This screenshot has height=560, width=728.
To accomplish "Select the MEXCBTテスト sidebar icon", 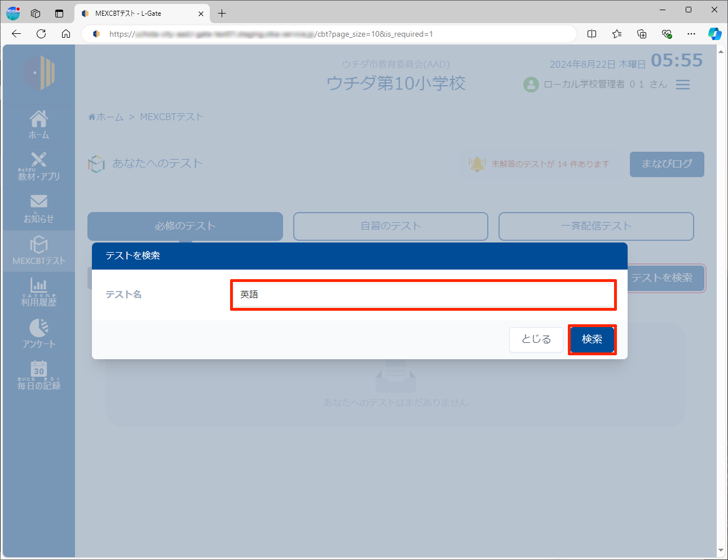I will 39,250.
